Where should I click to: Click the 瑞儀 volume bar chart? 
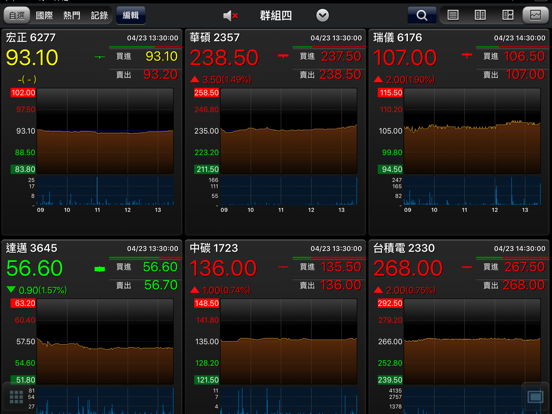(472, 191)
